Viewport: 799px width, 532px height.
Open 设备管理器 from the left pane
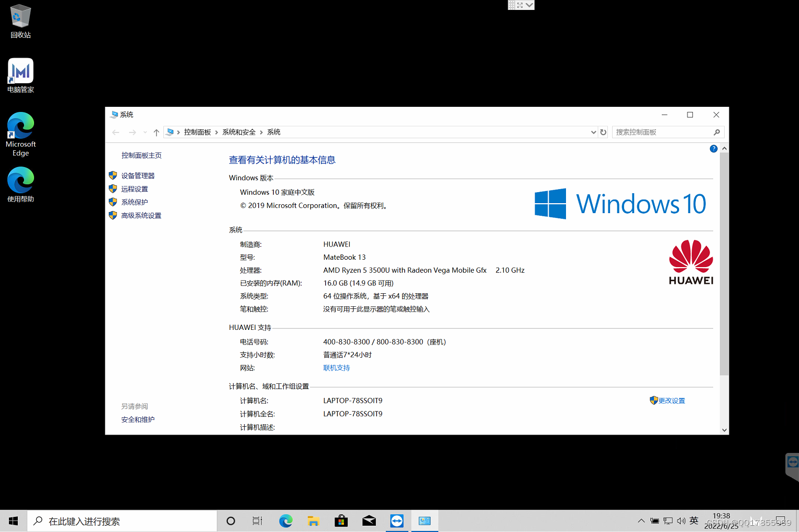pos(138,176)
